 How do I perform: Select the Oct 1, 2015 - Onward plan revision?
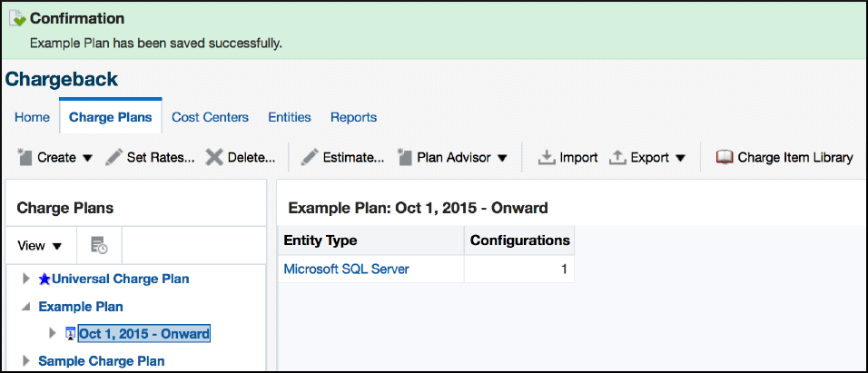pyautogui.click(x=144, y=334)
